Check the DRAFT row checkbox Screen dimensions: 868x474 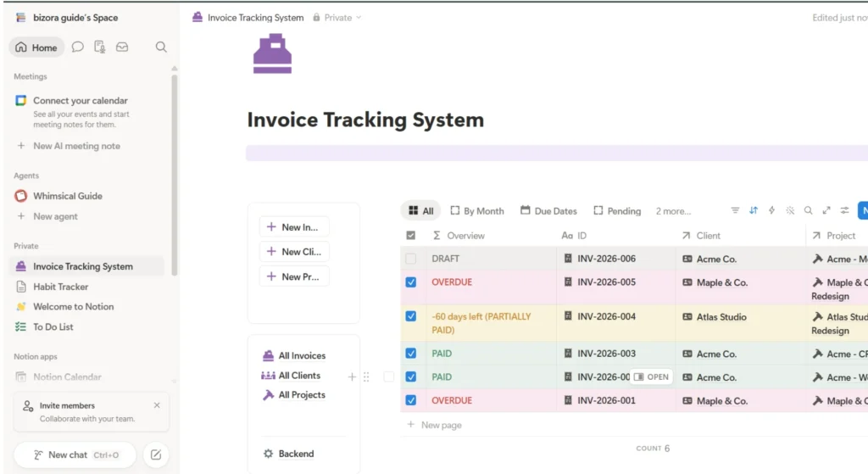coord(411,259)
